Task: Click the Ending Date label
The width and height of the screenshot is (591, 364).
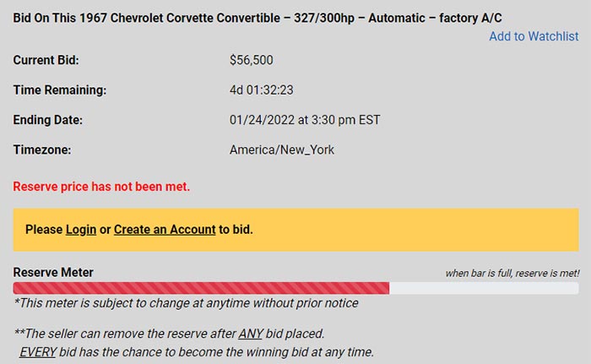Action: tap(48, 120)
